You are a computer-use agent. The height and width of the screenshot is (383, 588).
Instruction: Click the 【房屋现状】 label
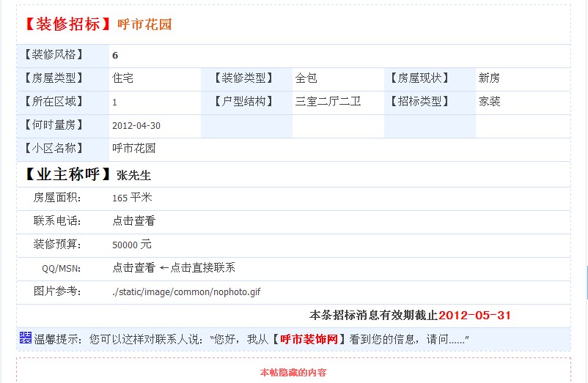tap(419, 78)
